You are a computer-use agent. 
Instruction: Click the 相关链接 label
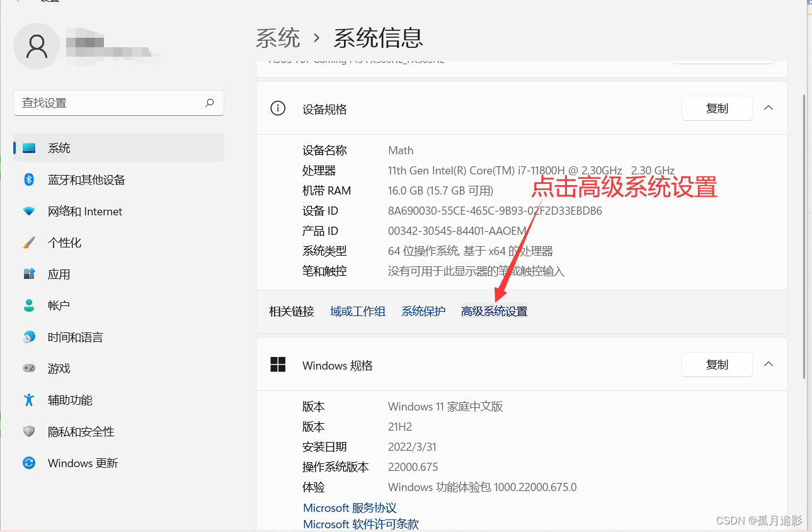click(292, 311)
